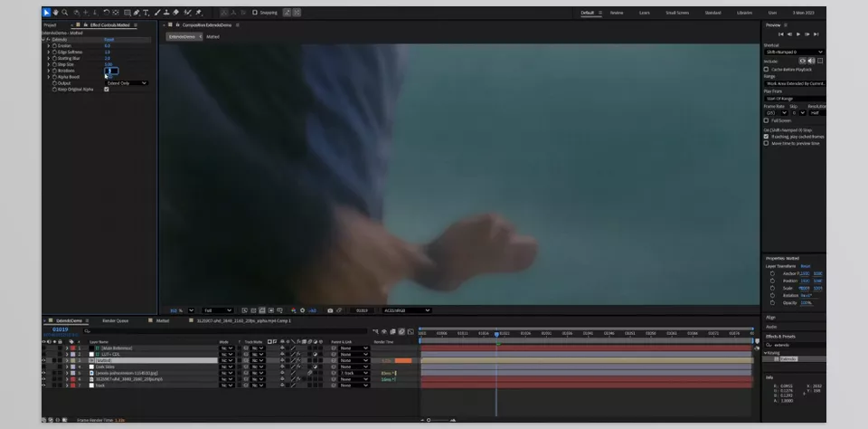Select the Eraser tool

point(175,12)
